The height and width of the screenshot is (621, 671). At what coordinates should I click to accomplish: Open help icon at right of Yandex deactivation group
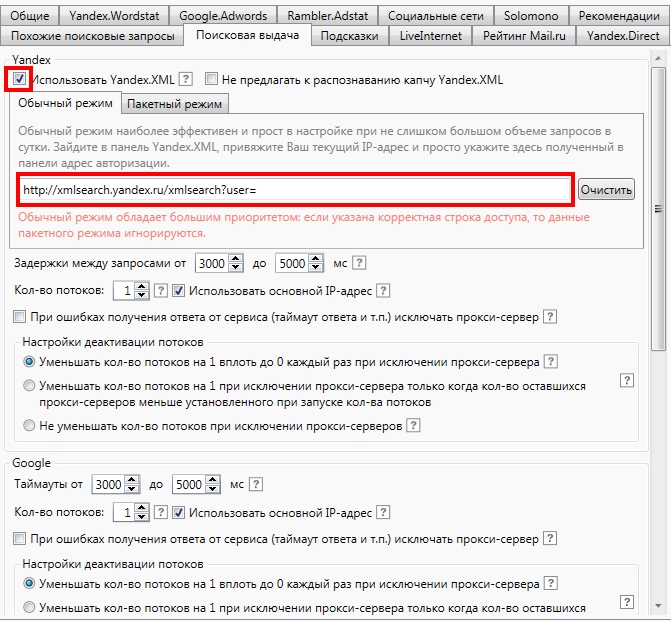tap(627, 380)
